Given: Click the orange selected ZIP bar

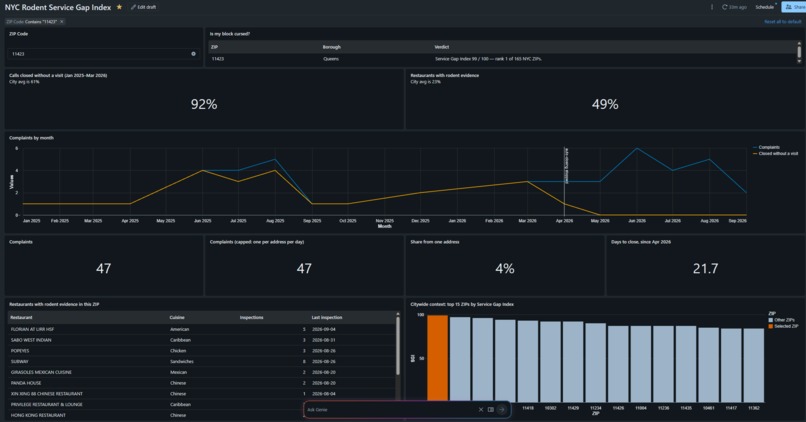Looking at the screenshot, I should point(437,358).
